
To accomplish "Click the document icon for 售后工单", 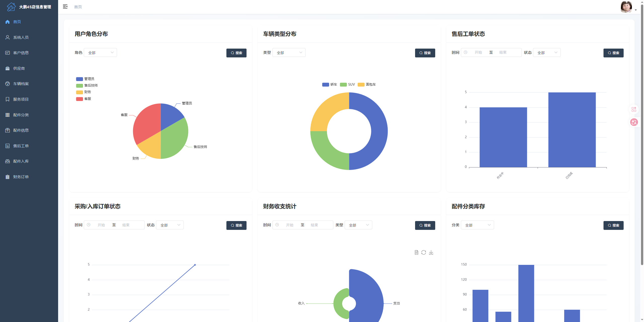I will 8,146.
